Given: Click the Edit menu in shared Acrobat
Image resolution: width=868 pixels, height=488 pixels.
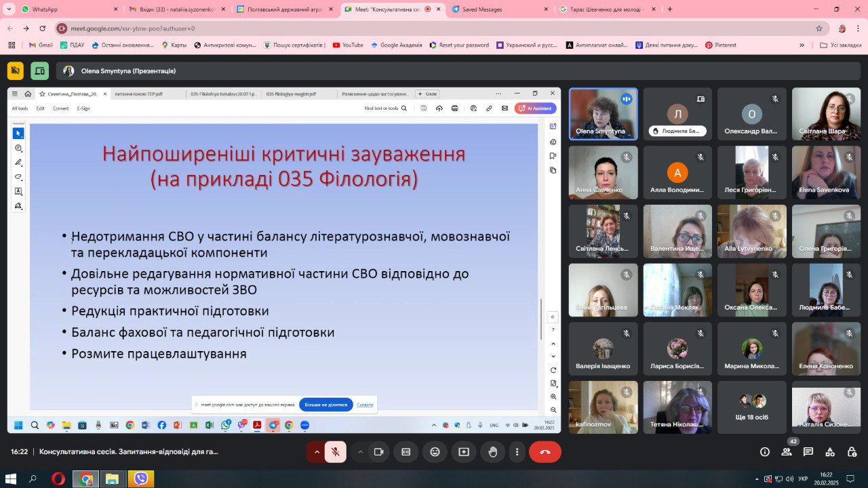Looking at the screenshot, I should point(41,108).
